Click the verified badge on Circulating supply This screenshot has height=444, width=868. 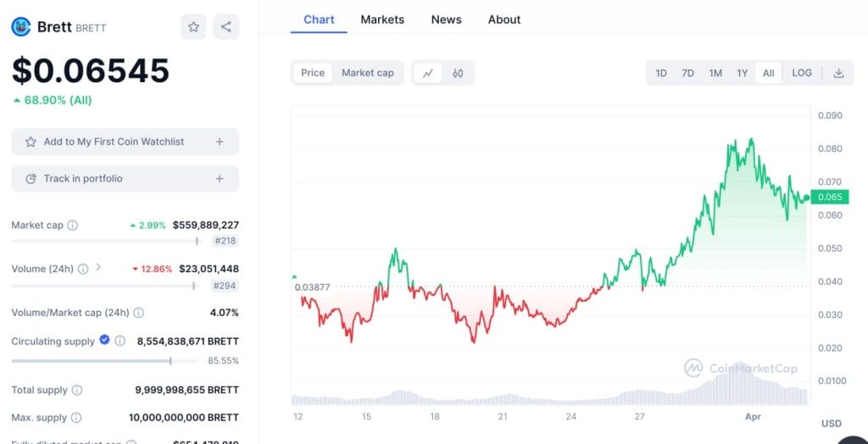pyautogui.click(x=104, y=340)
